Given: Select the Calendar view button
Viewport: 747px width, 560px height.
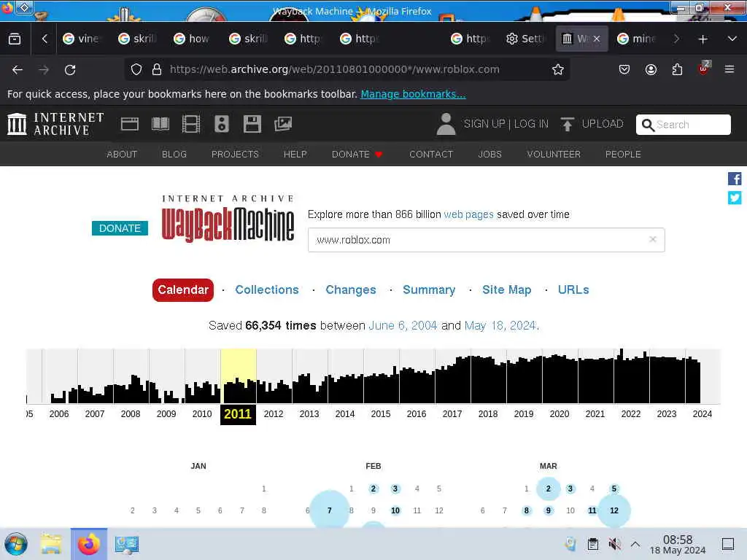Looking at the screenshot, I should 183,290.
